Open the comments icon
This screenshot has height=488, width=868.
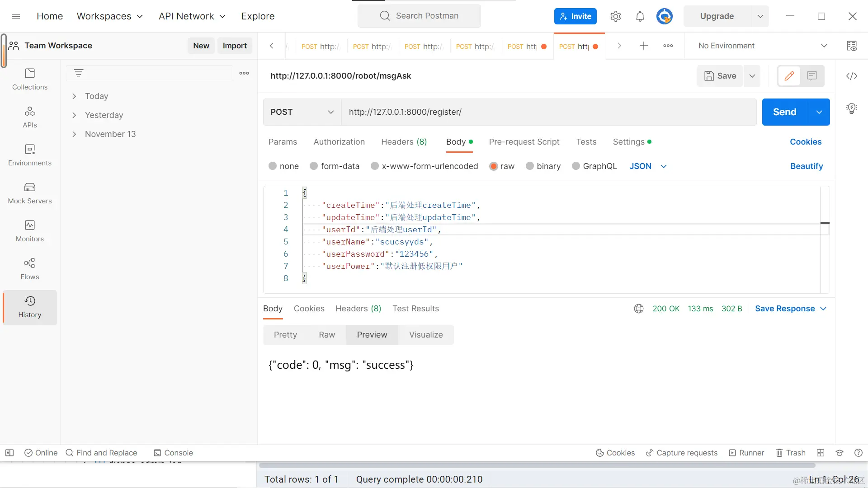coord(812,76)
